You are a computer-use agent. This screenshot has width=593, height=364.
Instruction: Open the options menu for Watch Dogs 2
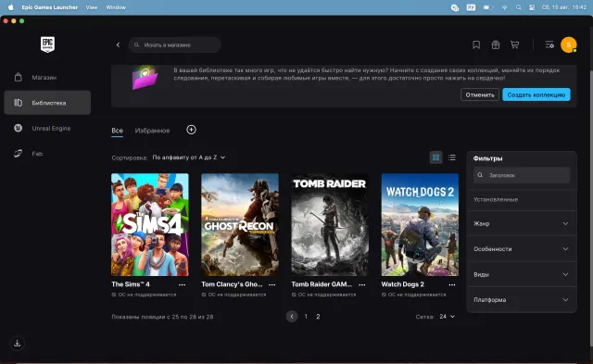click(452, 284)
